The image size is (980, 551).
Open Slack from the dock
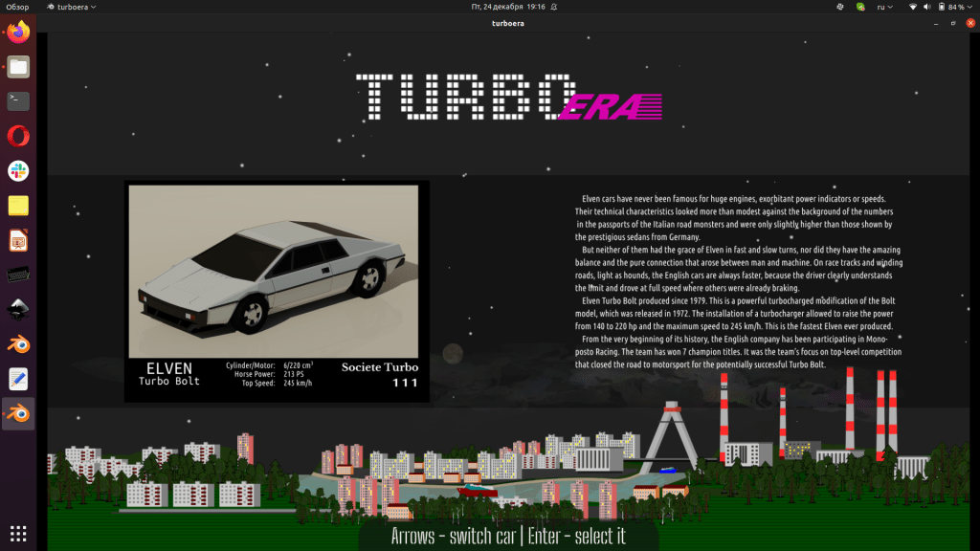18,170
